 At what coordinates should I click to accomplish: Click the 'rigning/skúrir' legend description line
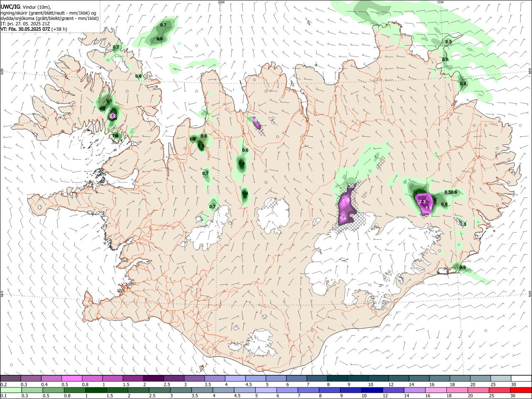pos(48,12)
